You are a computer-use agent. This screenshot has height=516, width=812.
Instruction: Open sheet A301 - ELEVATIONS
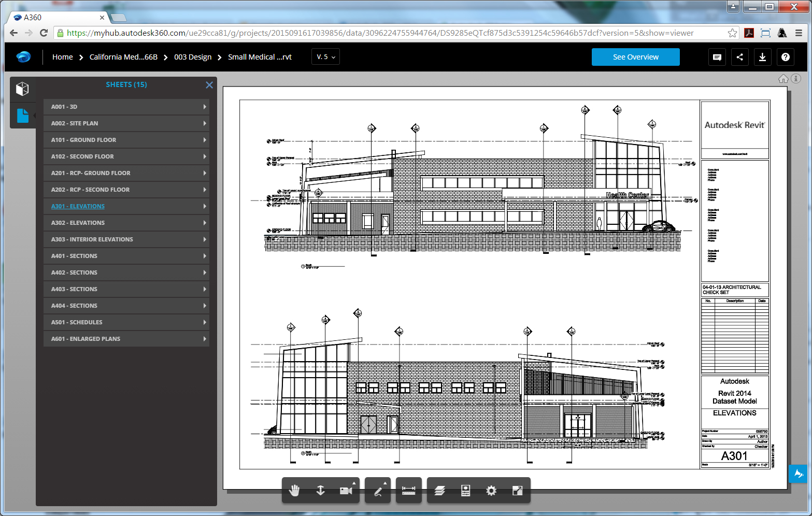click(x=126, y=206)
